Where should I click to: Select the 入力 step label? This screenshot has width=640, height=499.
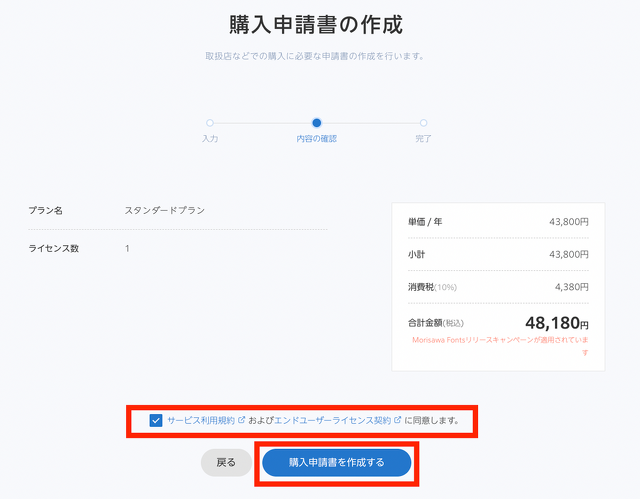click(209, 139)
